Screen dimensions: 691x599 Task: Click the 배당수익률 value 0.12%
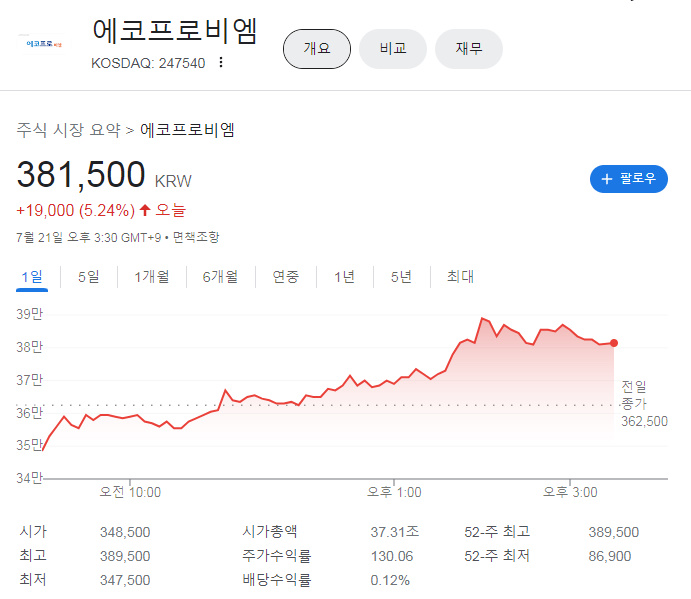(x=390, y=580)
